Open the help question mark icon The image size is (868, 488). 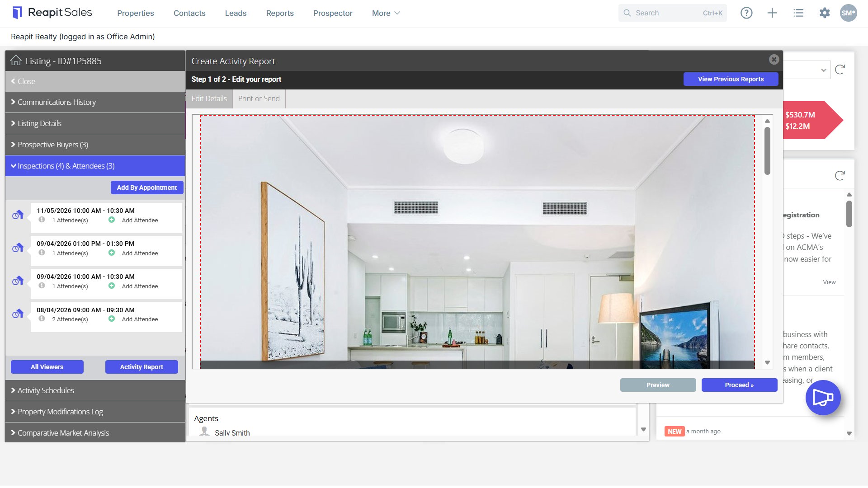pyautogui.click(x=746, y=13)
